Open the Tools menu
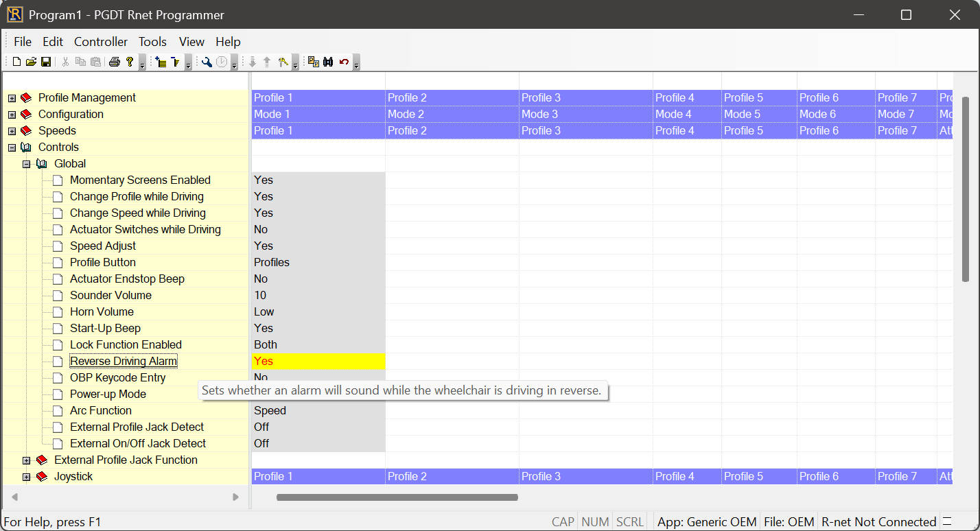The width and height of the screenshot is (980, 531). (x=152, y=42)
